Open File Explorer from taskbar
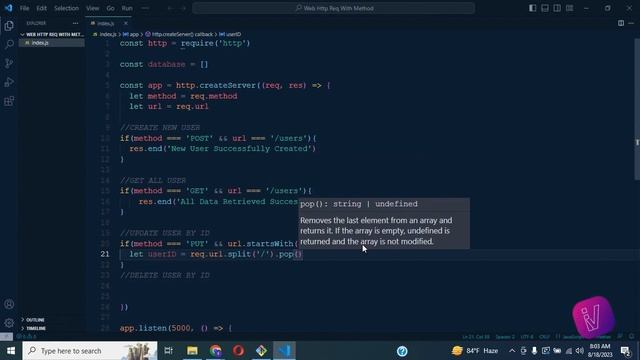This screenshot has width=640, height=360. [192, 351]
